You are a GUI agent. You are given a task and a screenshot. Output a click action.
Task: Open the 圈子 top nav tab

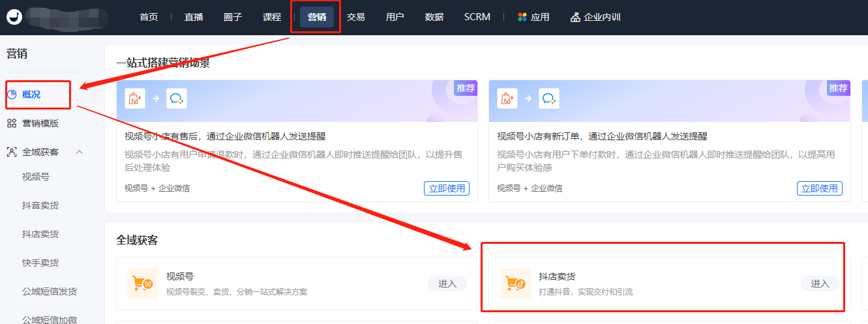233,17
